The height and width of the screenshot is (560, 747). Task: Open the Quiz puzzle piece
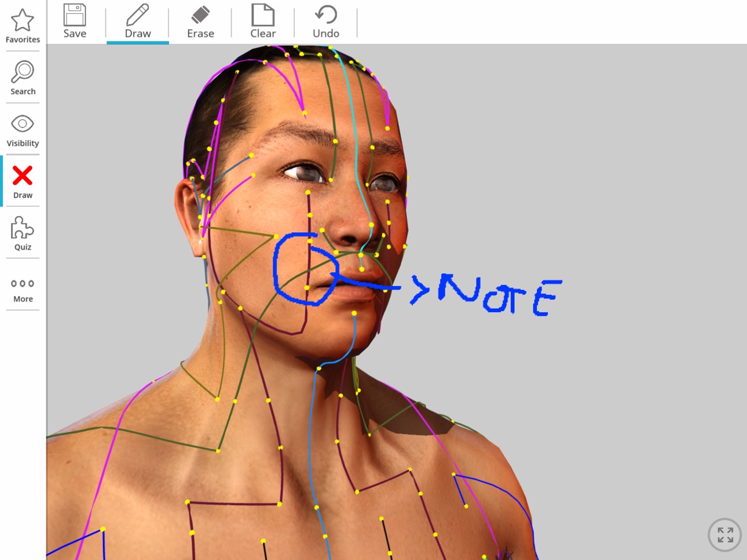click(23, 233)
